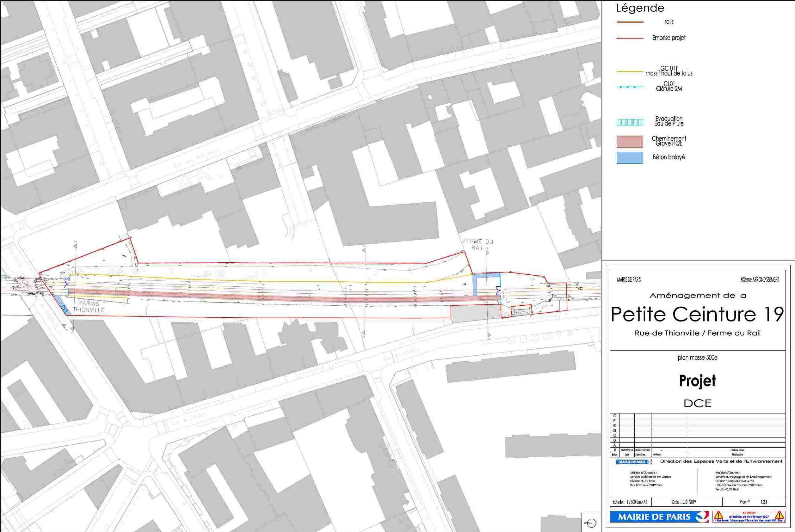Click the rails line sample in legend
Screen dimensions: 795x532
click(630, 22)
